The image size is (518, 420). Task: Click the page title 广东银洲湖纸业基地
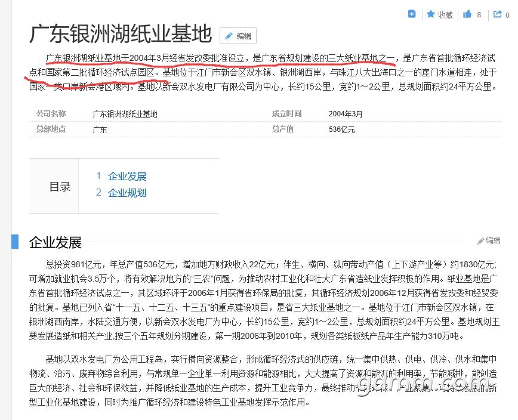pyautogui.click(x=121, y=35)
